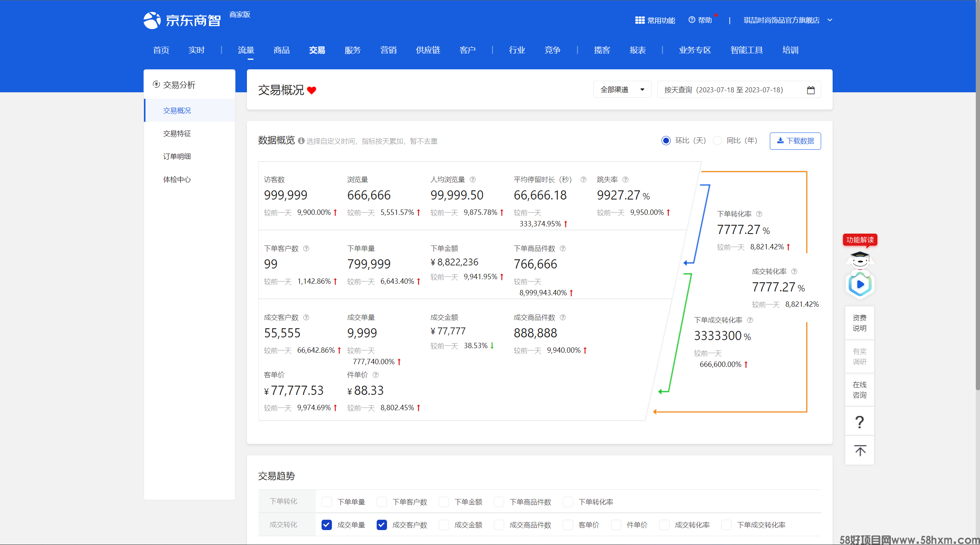Screen dimensions: 980x545
Task: Check the 客单价 trend checkbox
Action: coord(568,525)
